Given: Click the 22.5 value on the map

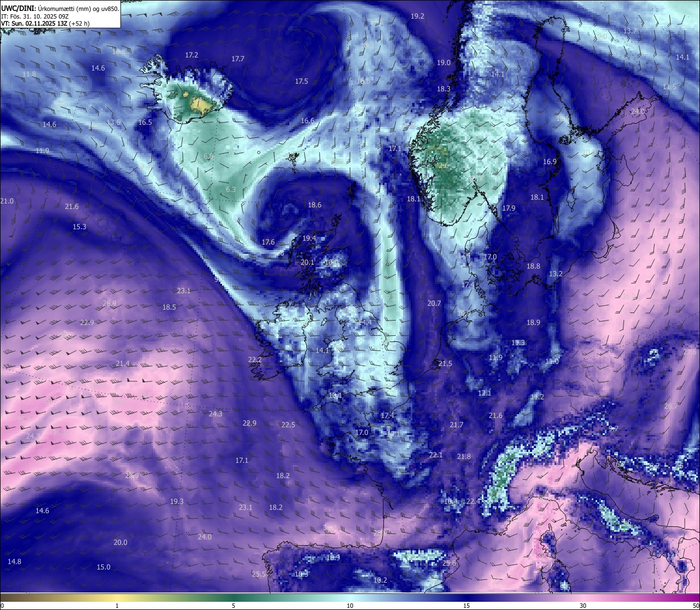Looking at the screenshot, I should (x=288, y=425).
